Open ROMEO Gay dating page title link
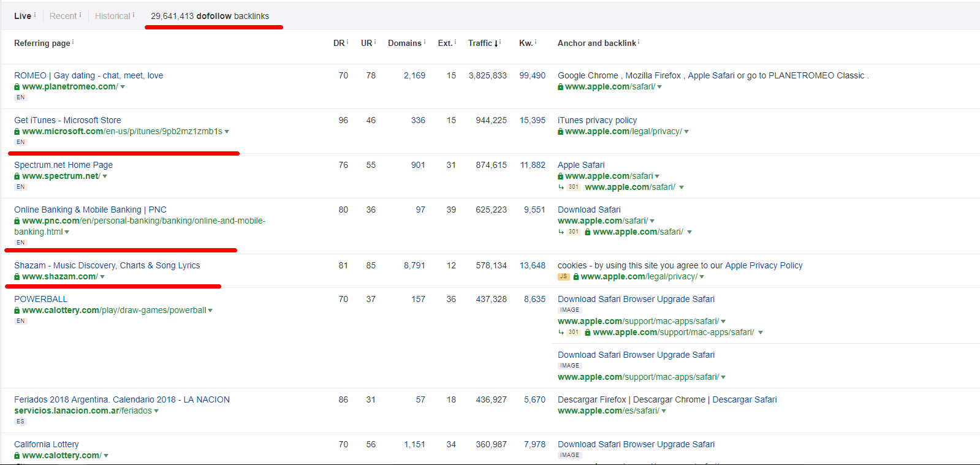Viewport: 980px width, 465px height. coord(88,75)
